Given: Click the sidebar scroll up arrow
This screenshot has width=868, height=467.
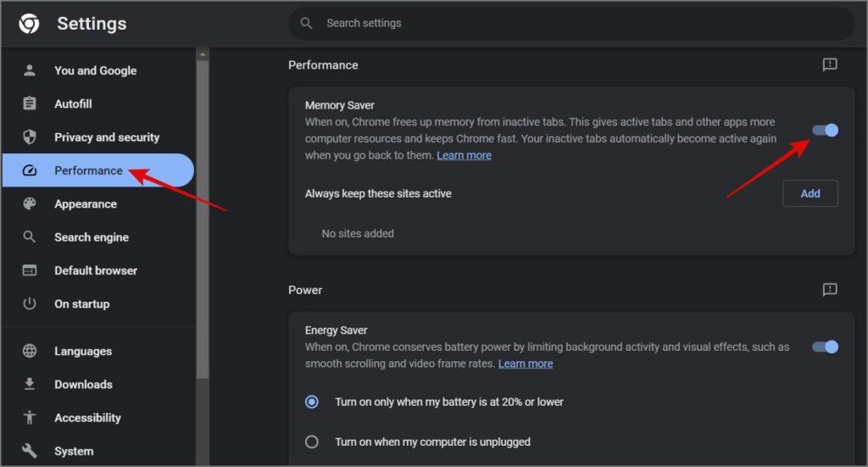Looking at the screenshot, I should click(x=203, y=54).
